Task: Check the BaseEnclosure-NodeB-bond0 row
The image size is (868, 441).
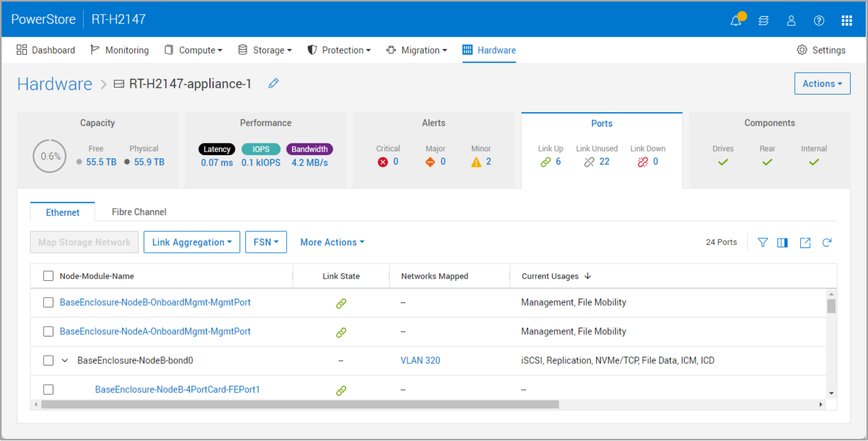Action: coord(48,361)
